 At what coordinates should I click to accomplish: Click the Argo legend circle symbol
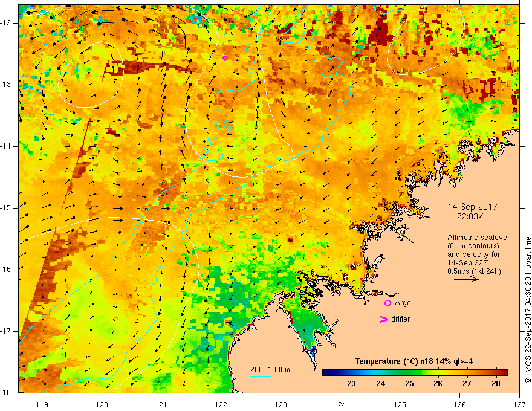388,303
